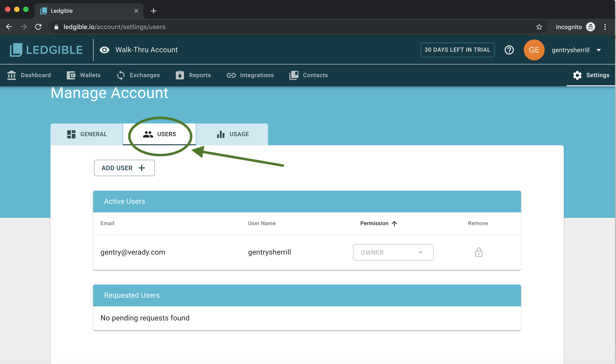Expand the gentrysherrill account menu arrow

click(599, 50)
